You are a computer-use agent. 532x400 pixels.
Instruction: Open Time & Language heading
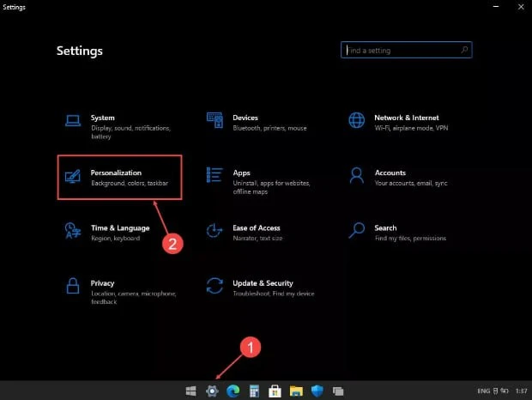point(120,228)
